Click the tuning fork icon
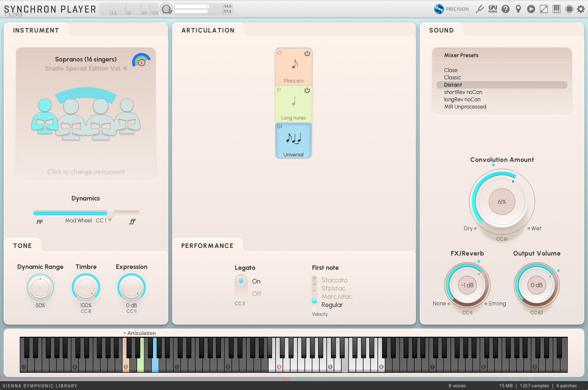This screenshot has width=588, height=390. (480, 9)
